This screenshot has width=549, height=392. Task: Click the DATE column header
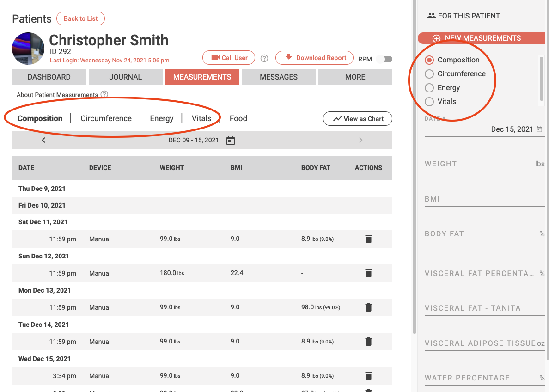26,168
